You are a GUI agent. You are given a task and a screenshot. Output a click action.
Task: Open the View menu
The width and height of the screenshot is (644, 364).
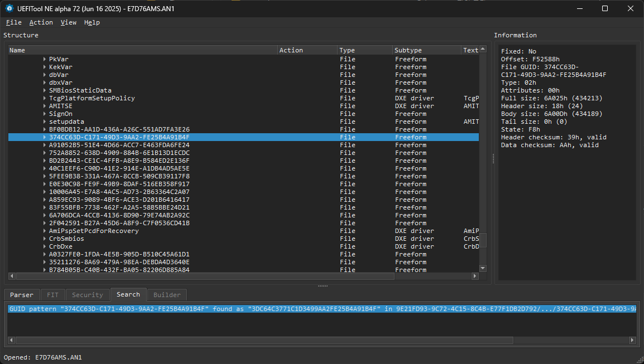point(69,22)
